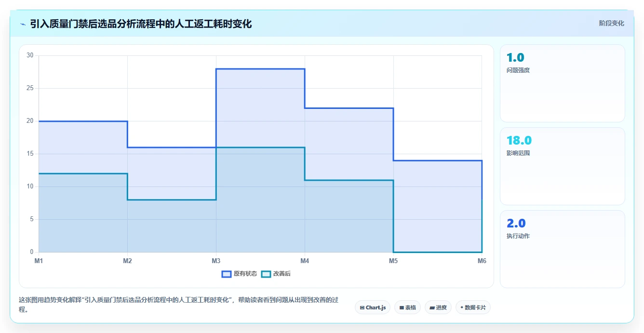Click the 阶段变化 label in header
Viewport: 644px width, 333px height.
click(x=611, y=23)
